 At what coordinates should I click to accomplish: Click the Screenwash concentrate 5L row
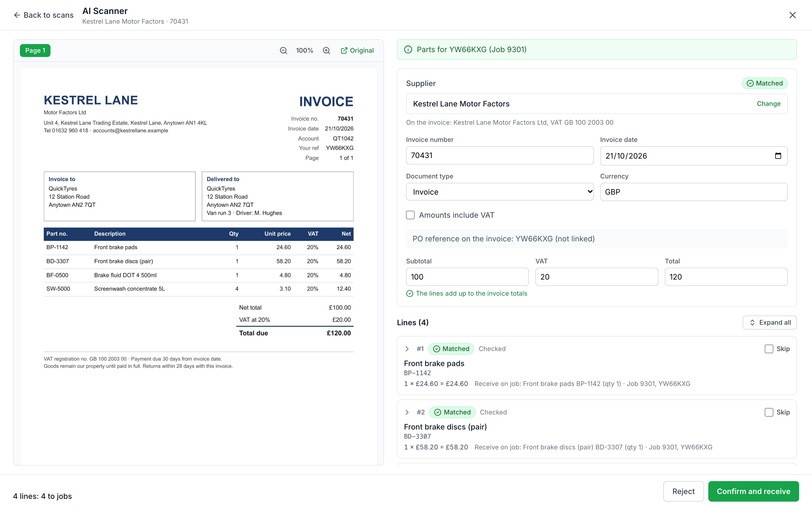[x=198, y=289]
